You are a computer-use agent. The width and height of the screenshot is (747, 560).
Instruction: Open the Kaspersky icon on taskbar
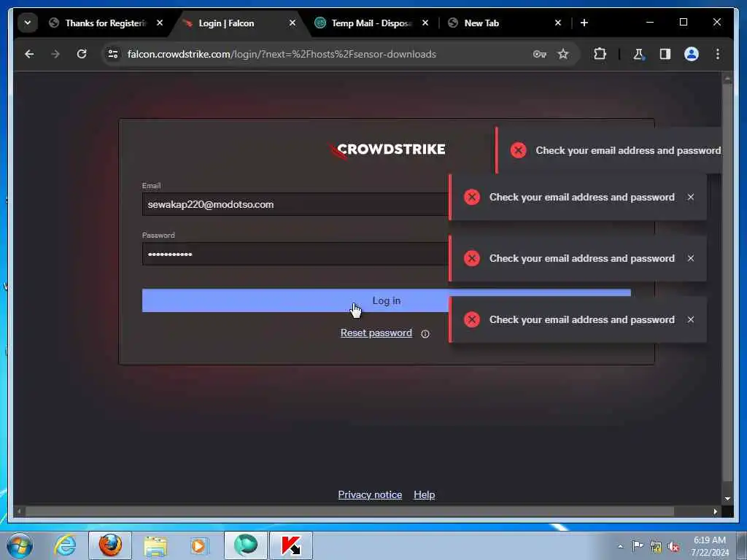[291, 545]
